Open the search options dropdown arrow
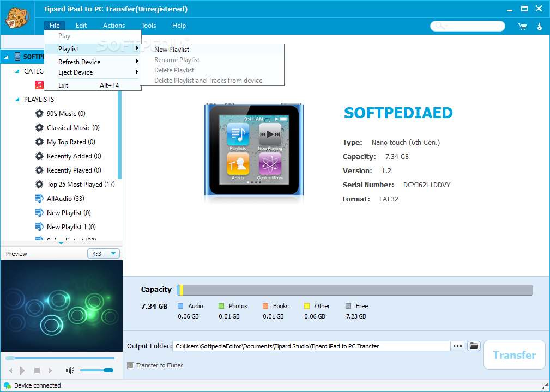Screen dimensions: 550x392 446,26
